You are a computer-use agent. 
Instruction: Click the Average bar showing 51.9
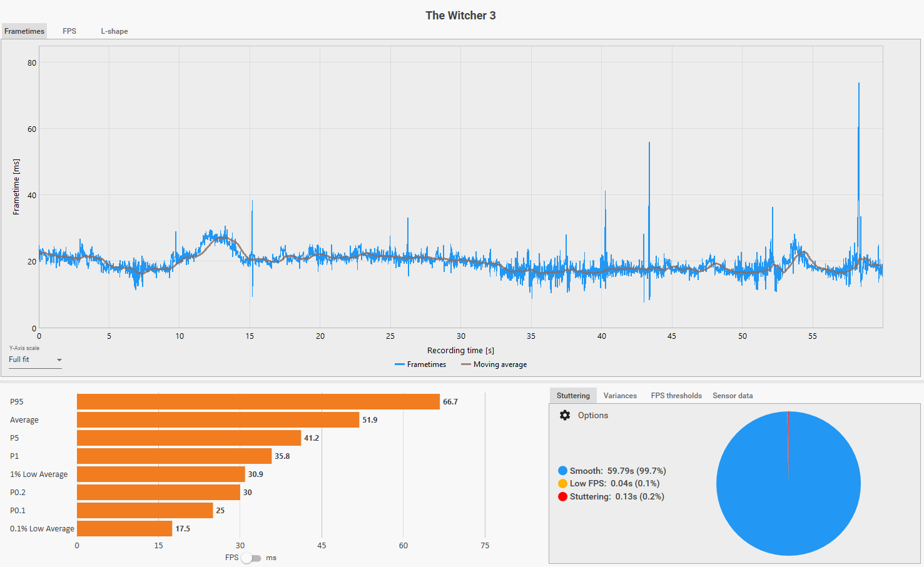[x=218, y=420]
